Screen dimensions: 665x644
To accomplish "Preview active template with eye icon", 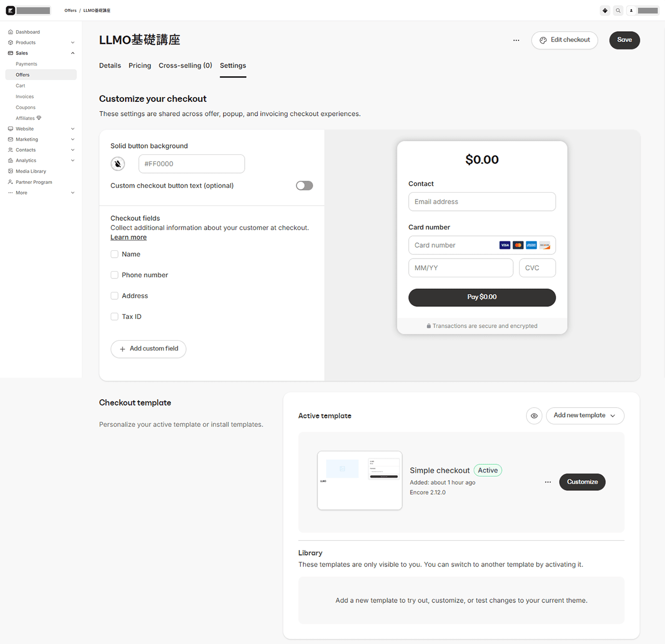I will (534, 416).
